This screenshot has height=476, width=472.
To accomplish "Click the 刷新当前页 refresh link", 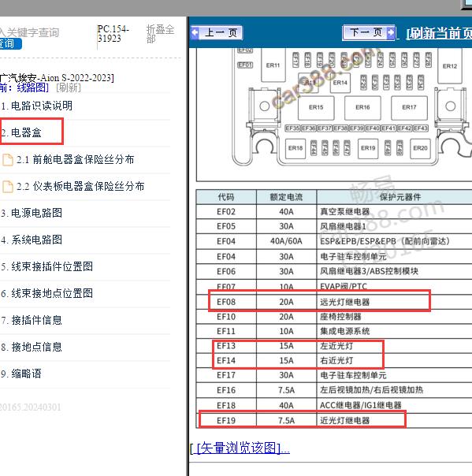I will 439,33.
